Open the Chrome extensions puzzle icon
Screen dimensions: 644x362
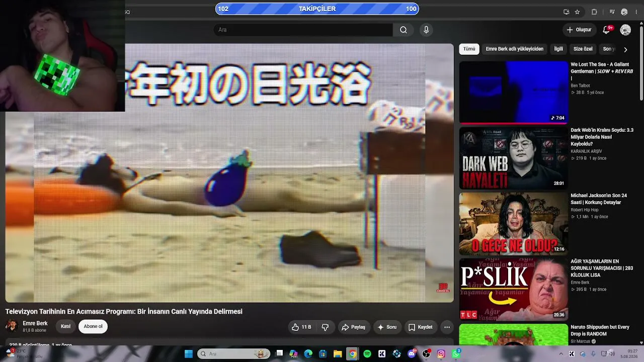[x=594, y=12]
